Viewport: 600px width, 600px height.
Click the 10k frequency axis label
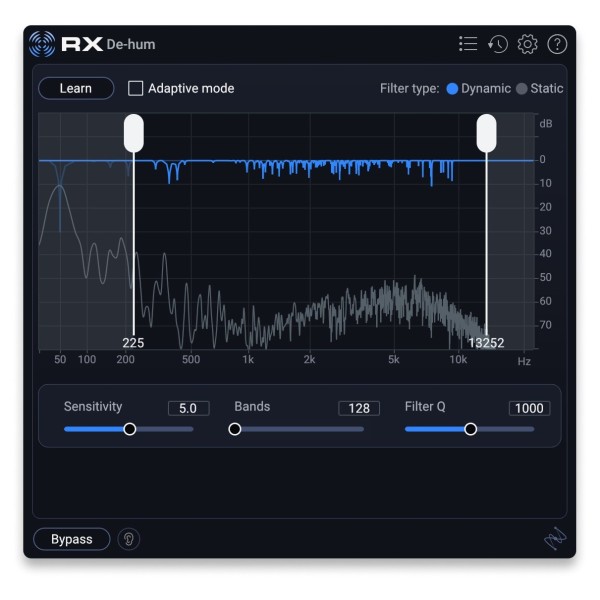point(458,360)
